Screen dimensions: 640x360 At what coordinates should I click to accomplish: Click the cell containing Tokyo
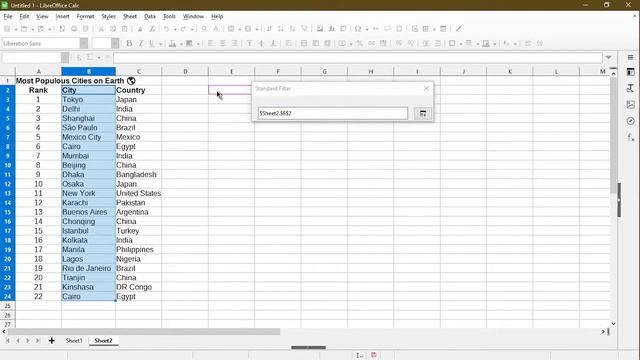tap(88, 100)
